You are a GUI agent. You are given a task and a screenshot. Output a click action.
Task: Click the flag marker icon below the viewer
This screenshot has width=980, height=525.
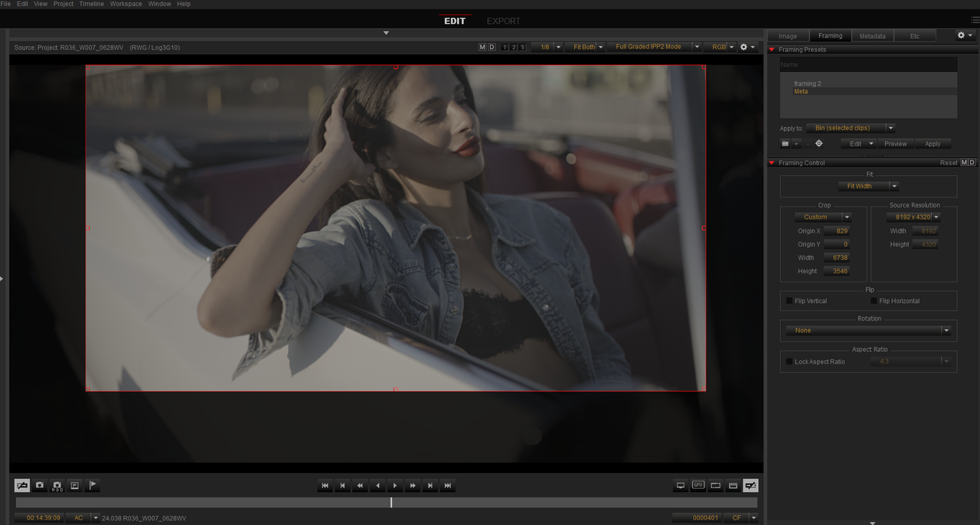tap(93, 485)
